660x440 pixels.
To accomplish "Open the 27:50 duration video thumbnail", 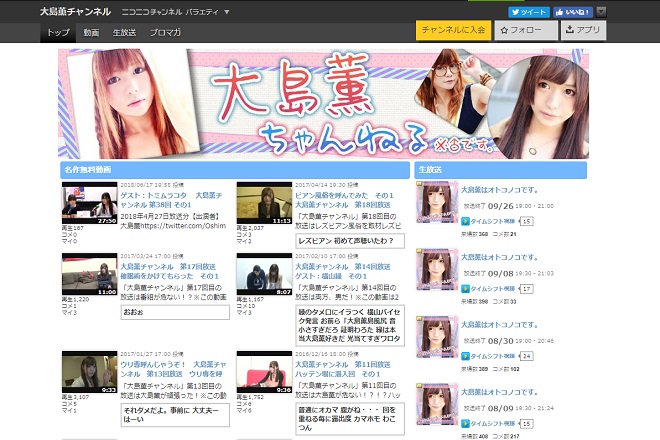I will 90,205.
